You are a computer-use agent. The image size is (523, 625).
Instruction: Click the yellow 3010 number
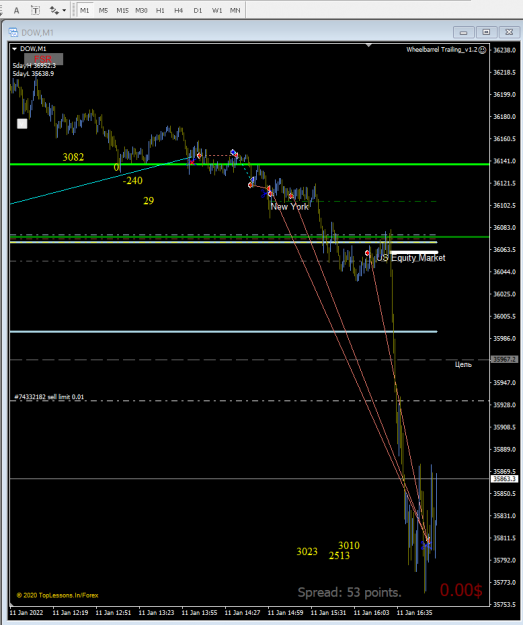[x=349, y=545]
